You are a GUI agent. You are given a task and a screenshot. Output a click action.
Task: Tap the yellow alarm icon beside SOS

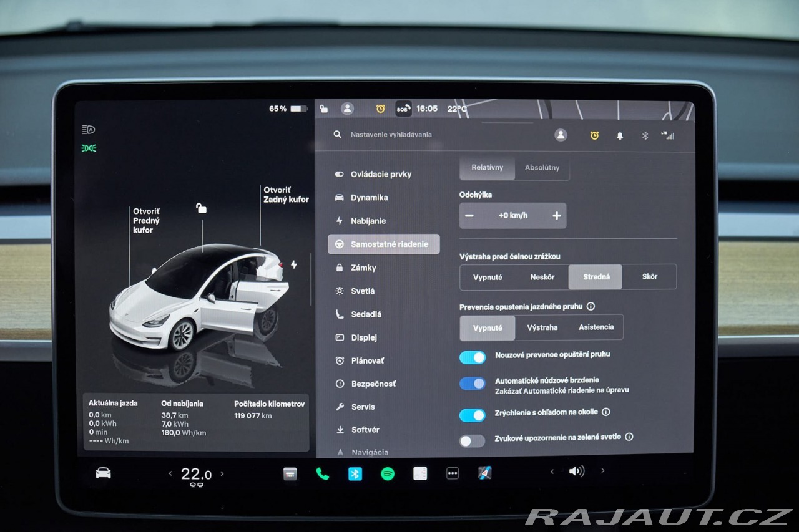(380, 109)
